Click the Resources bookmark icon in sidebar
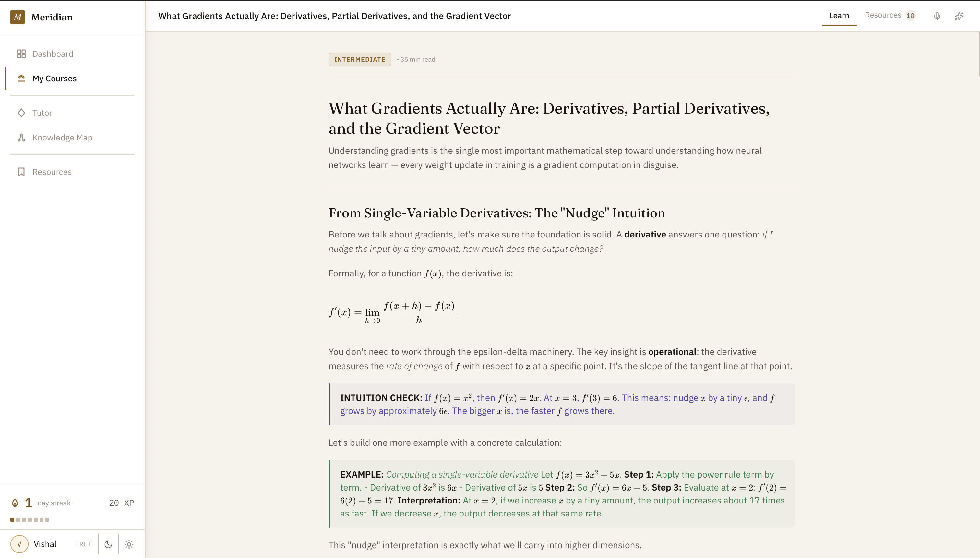The image size is (980, 558). [x=21, y=172]
